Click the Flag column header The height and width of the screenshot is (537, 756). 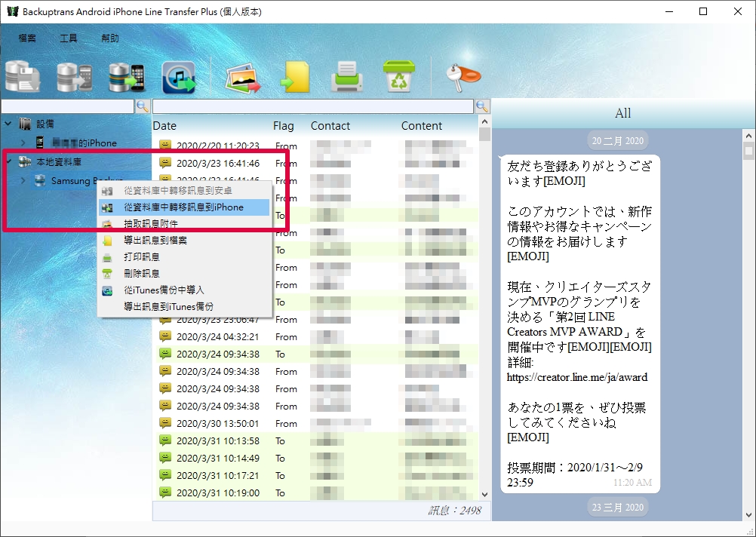point(284,126)
